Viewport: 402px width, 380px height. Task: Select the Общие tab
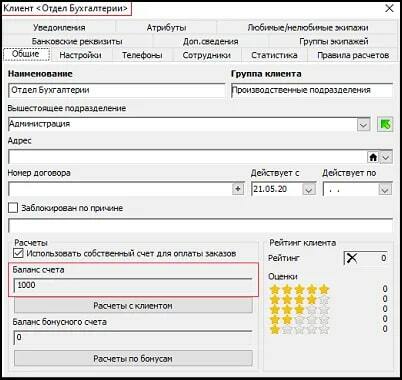[x=26, y=54]
